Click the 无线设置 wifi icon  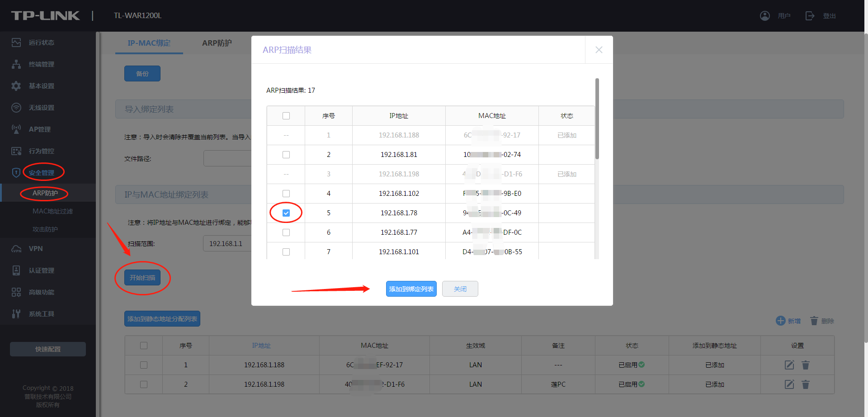point(16,108)
